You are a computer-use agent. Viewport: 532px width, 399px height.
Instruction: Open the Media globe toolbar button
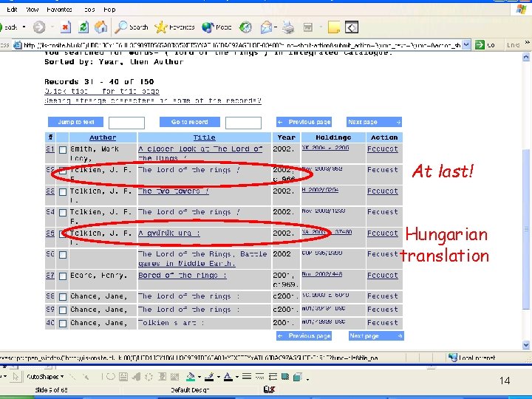pyautogui.click(x=216, y=27)
